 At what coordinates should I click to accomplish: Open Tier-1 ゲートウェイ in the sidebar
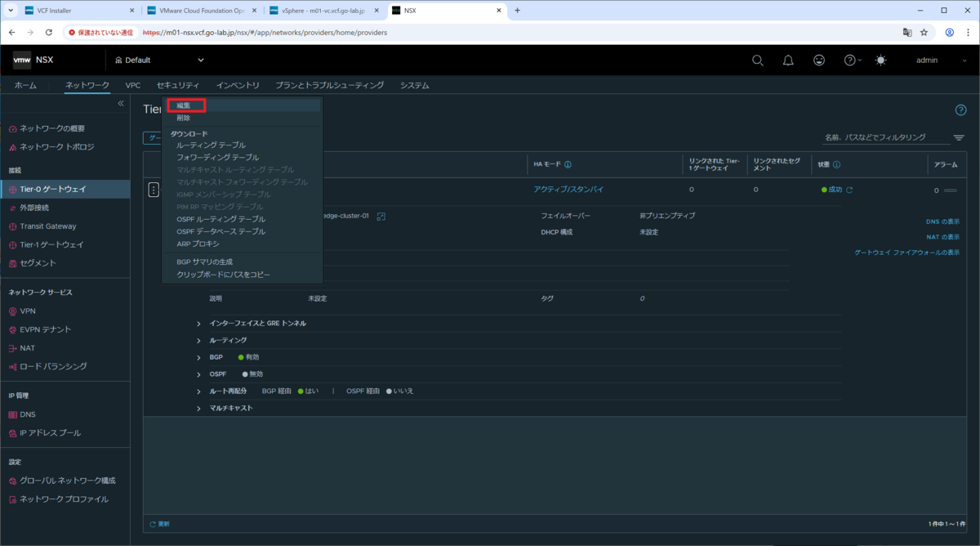click(x=51, y=244)
